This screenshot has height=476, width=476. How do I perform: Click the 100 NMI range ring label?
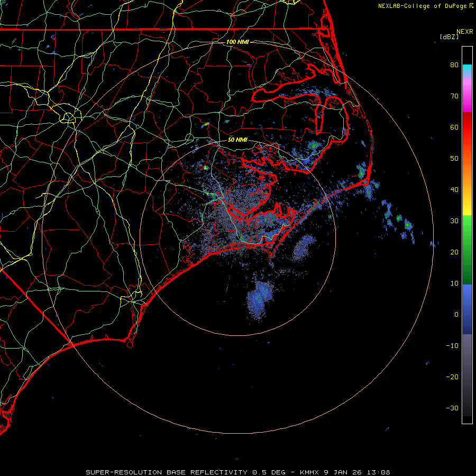pyautogui.click(x=237, y=42)
